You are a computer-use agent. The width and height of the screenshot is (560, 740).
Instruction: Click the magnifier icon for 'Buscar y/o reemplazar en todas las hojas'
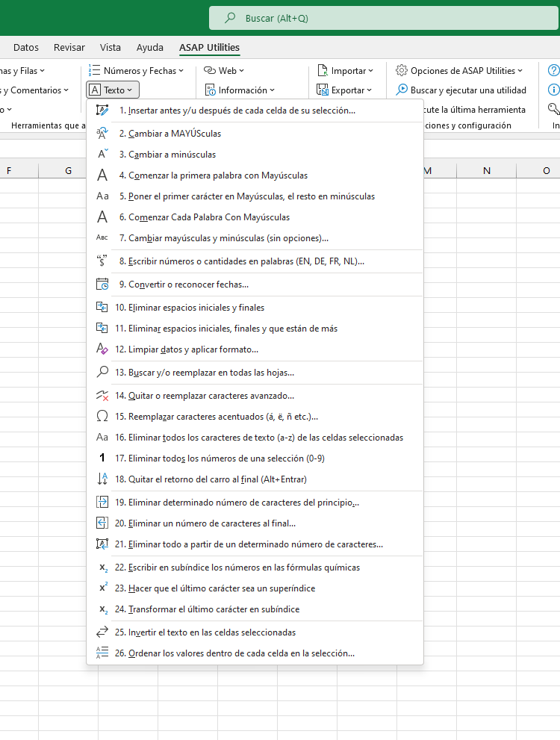point(102,373)
